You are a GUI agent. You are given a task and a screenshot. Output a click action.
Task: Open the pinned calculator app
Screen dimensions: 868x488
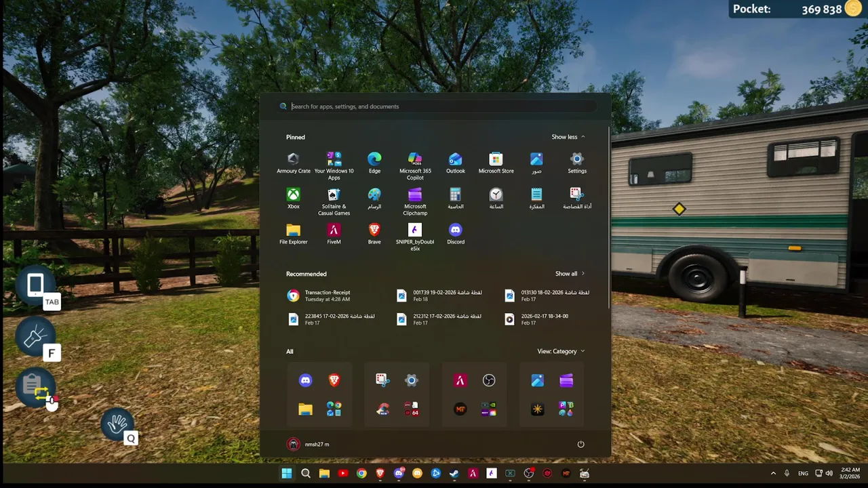[456, 198]
